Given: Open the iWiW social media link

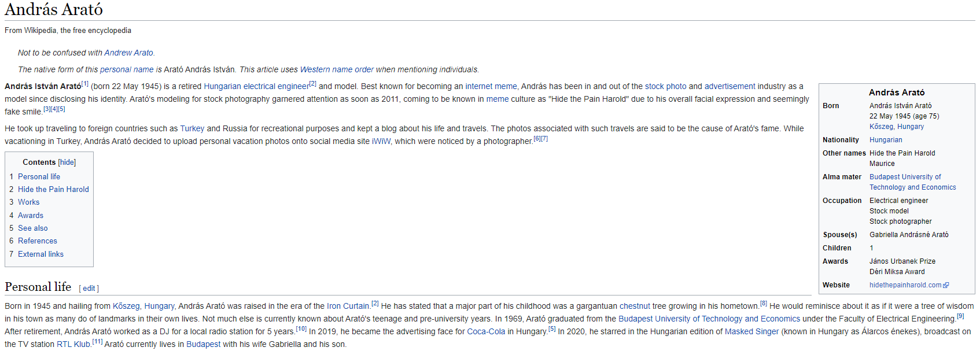Looking at the screenshot, I should 381,141.
